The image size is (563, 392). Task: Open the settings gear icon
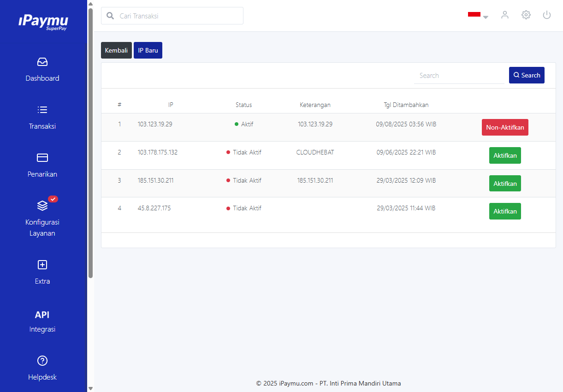pos(526,15)
